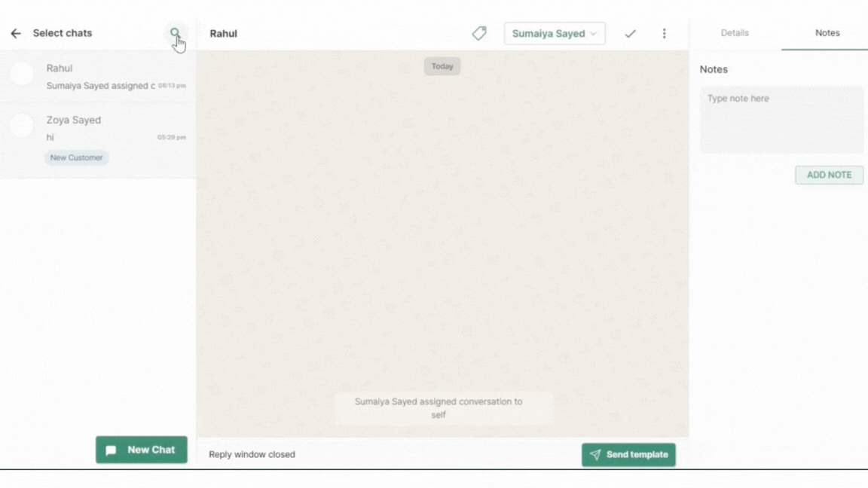Image resolution: width=868 pixels, height=488 pixels.
Task: Open chat search with the magnifier icon
Action: (x=175, y=33)
